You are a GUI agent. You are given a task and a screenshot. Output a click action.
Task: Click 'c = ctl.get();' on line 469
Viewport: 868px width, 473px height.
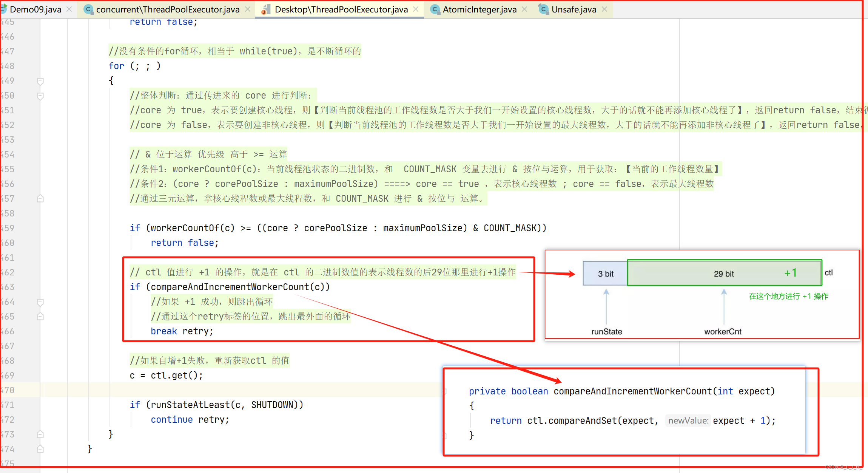click(166, 376)
